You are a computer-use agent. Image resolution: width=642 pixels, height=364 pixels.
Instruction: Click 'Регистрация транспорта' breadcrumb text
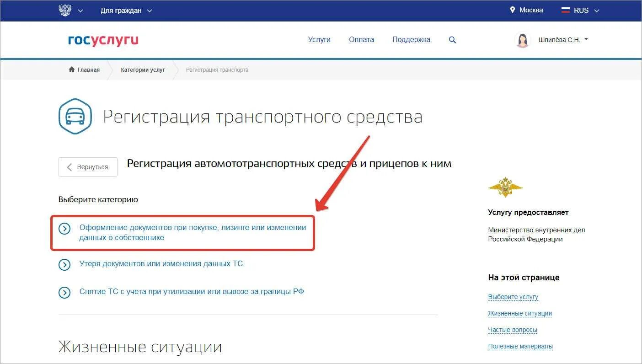click(217, 70)
